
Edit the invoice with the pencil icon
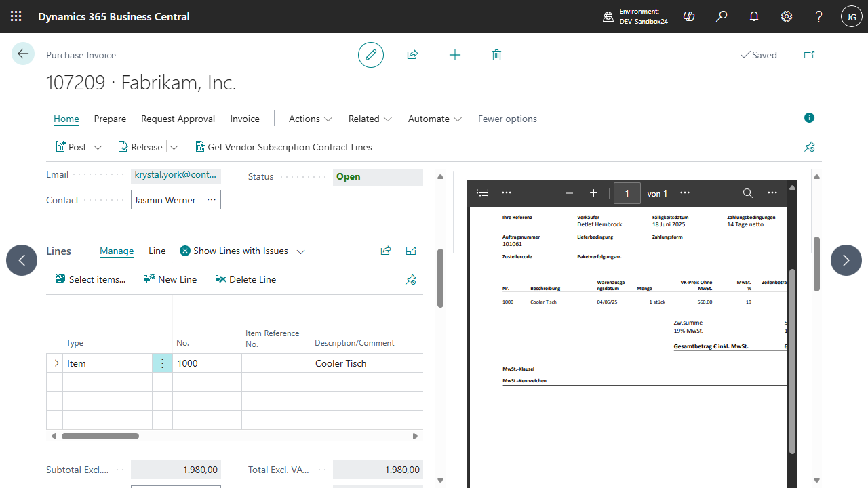(370, 54)
